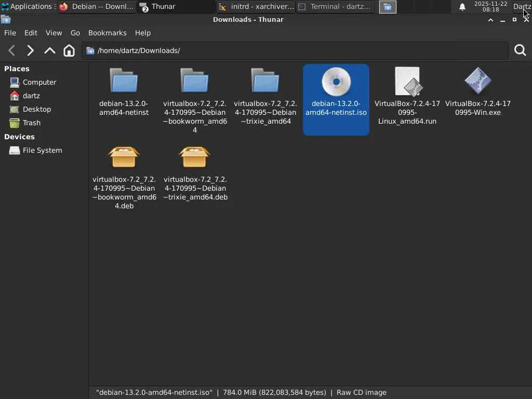Open the parent folder with up arrow
The width and height of the screenshot is (532, 399).
(50, 50)
